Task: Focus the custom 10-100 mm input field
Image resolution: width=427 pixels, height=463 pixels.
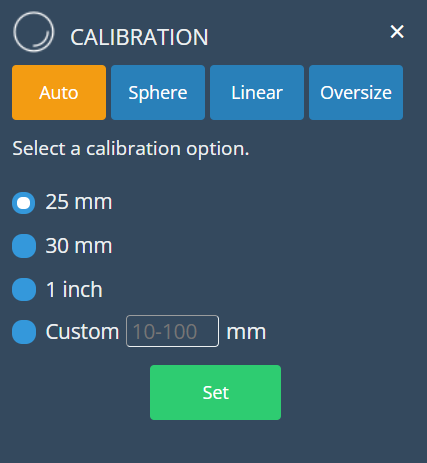Action: 172,331
